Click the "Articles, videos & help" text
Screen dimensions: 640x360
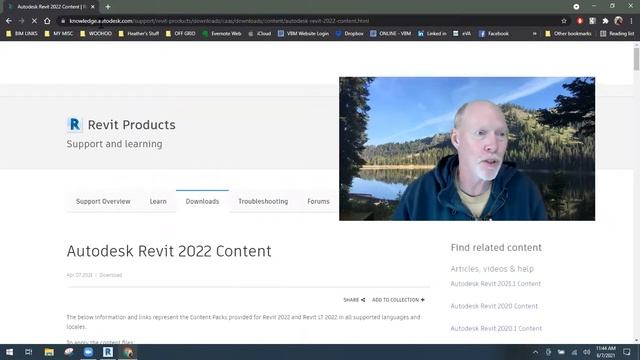[x=492, y=269]
